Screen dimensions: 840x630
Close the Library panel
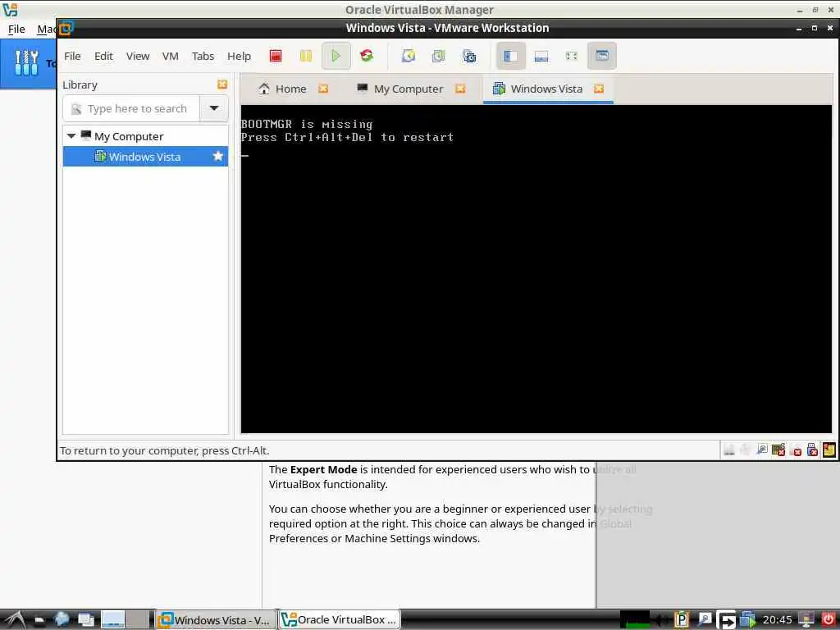coord(222,84)
